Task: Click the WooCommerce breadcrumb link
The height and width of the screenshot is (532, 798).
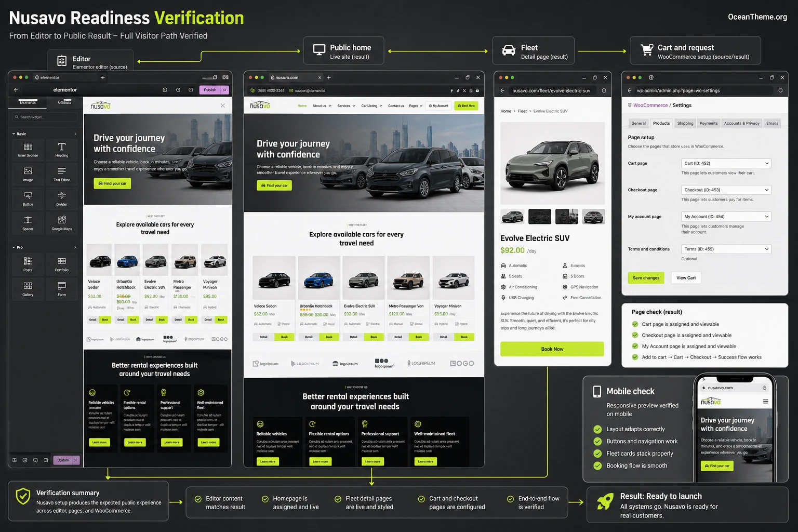Action: (x=650, y=105)
